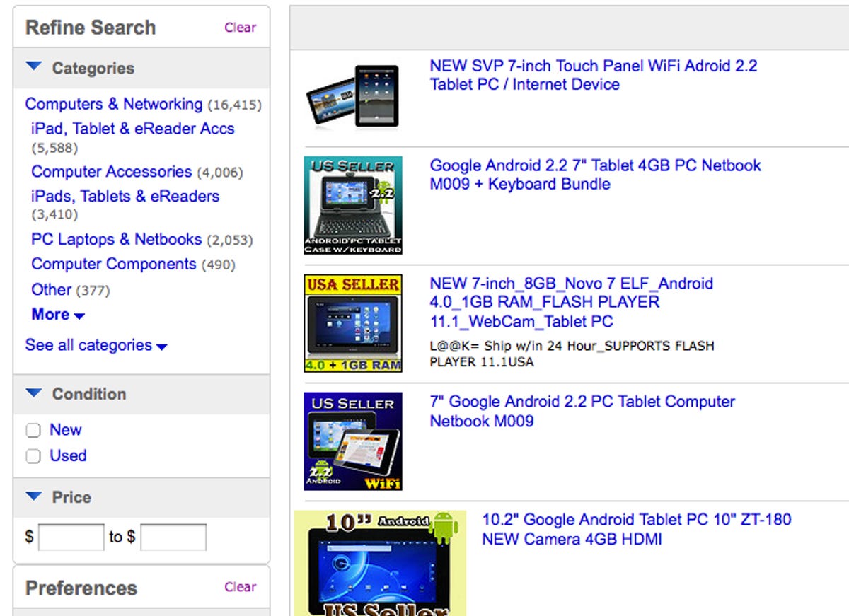This screenshot has height=616, width=849.
Task: Select the iPads, Tablets & eReaders category
Action: point(125,196)
